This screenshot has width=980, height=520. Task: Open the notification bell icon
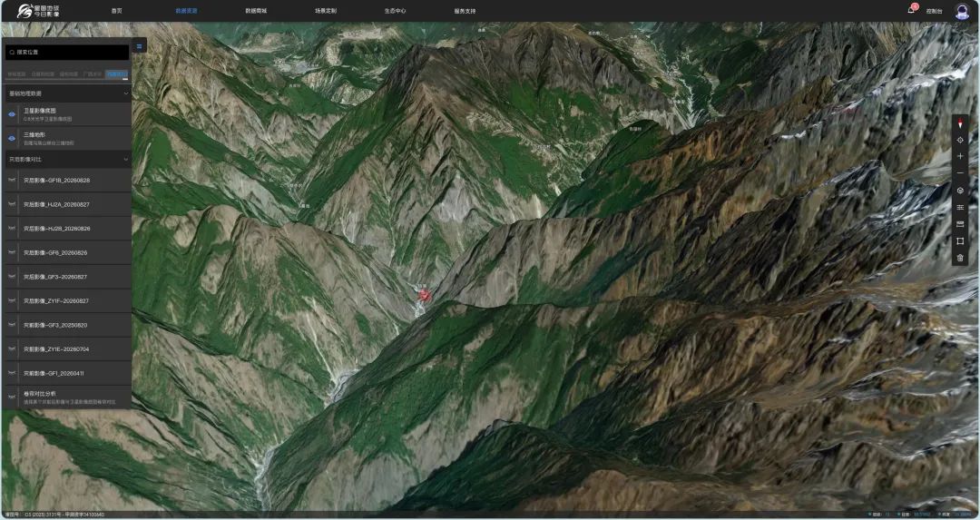point(911,10)
